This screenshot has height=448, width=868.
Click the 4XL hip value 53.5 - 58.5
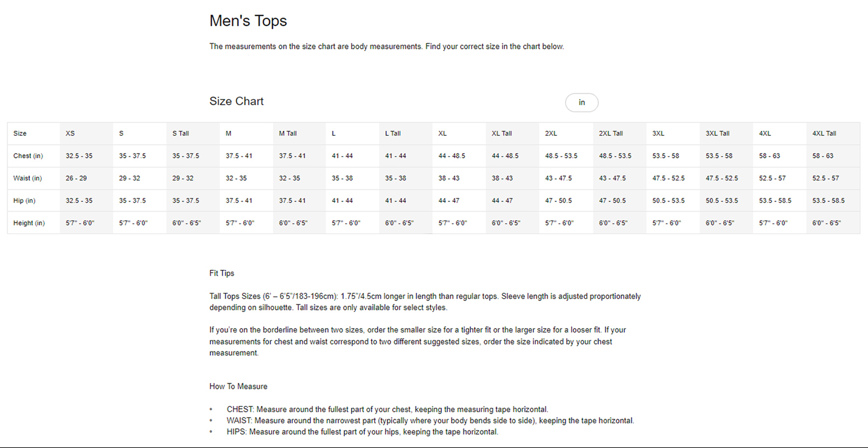(x=775, y=200)
